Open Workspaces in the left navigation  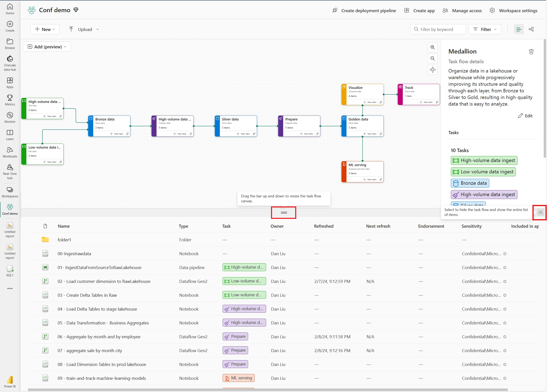10,192
